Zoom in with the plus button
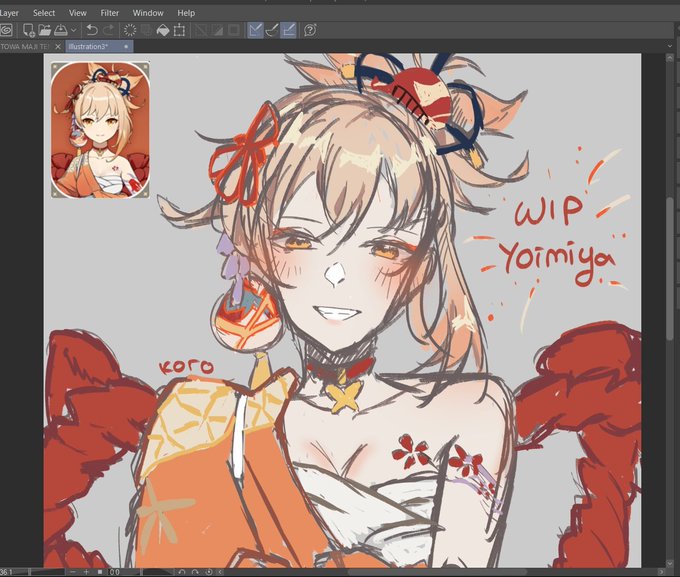The image size is (680, 577). (86, 572)
